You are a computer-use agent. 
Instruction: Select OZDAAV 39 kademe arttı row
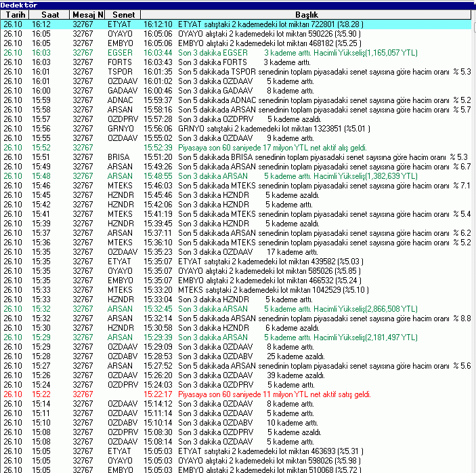237,375
